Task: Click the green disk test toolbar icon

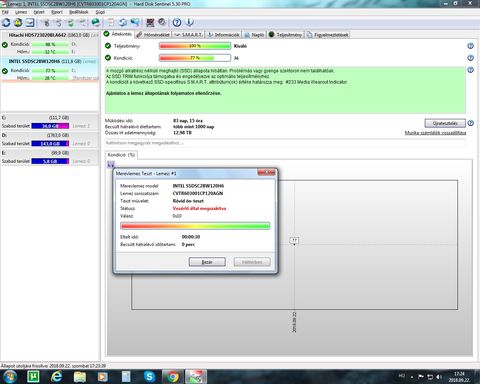Action: pyautogui.click(x=70, y=22)
